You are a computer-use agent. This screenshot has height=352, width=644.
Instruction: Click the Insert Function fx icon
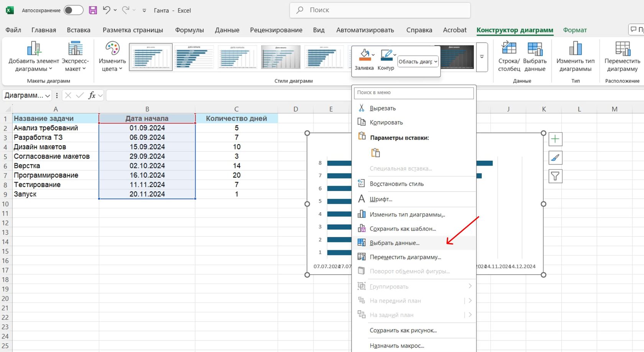92,95
